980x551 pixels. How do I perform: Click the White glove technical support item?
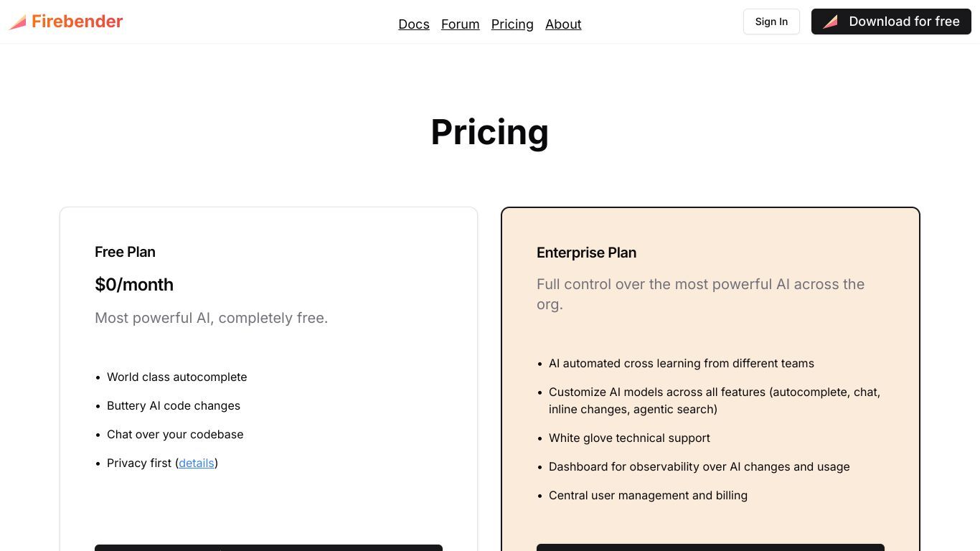point(629,438)
